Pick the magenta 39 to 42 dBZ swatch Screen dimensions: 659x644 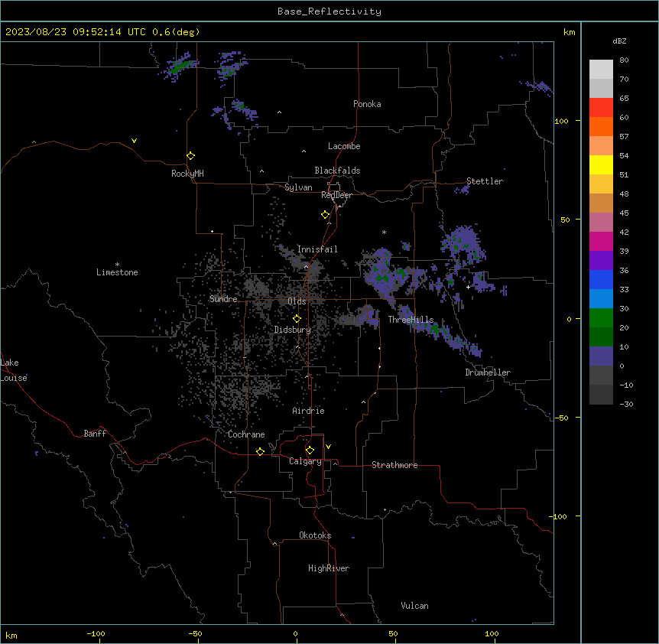tap(601, 241)
